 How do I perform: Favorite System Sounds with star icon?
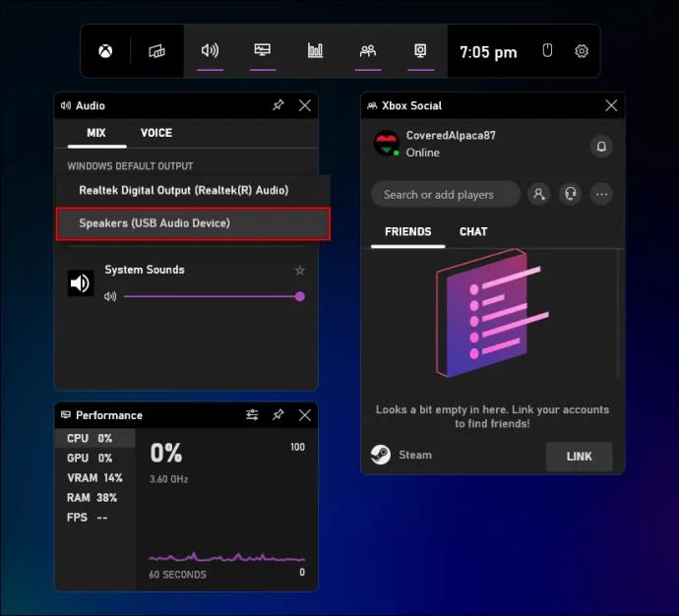click(x=300, y=271)
